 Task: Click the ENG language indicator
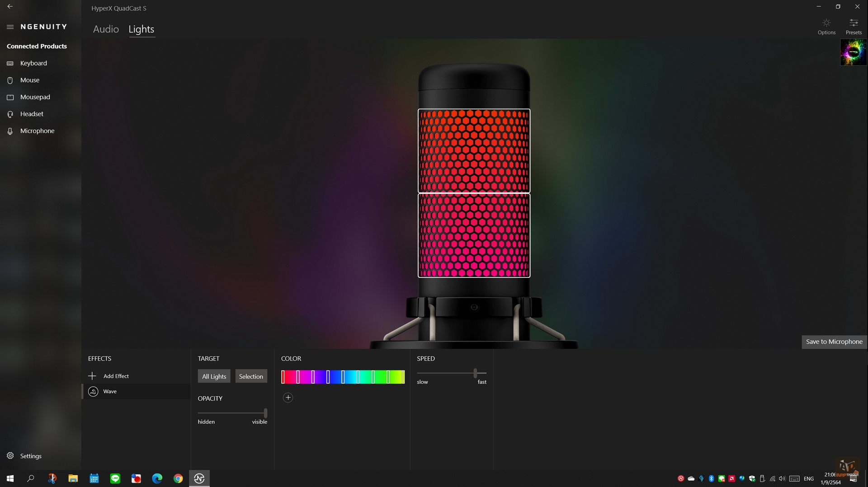pos(809,479)
